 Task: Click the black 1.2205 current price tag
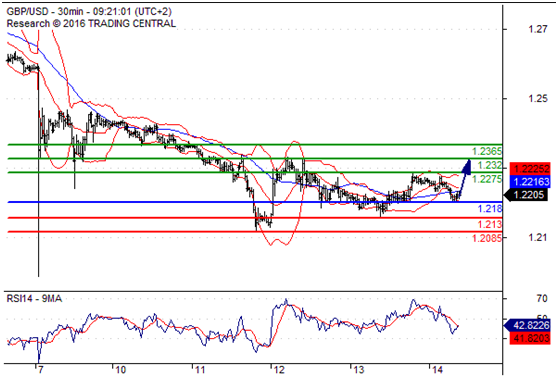526,195
